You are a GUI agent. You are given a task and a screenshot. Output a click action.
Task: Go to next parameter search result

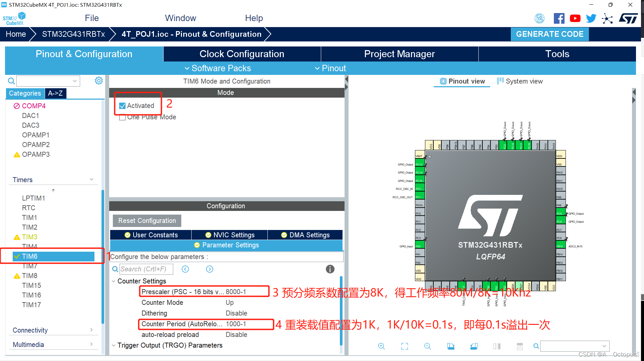click(x=210, y=269)
